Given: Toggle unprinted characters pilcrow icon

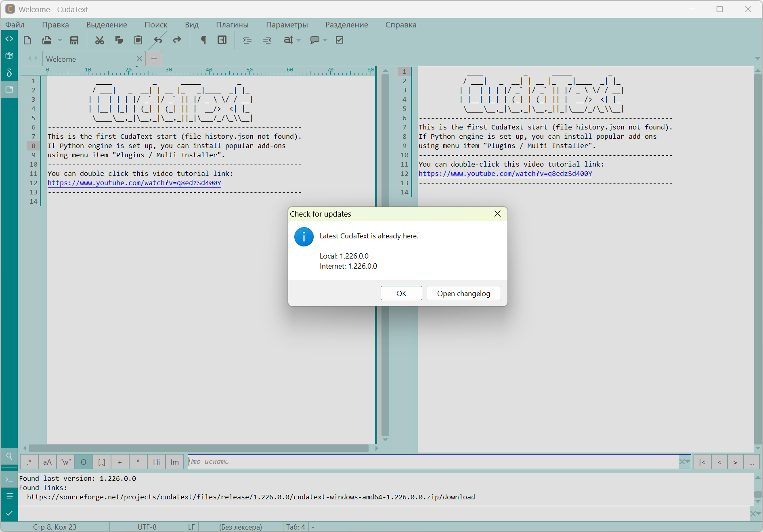Looking at the screenshot, I should click(x=203, y=40).
